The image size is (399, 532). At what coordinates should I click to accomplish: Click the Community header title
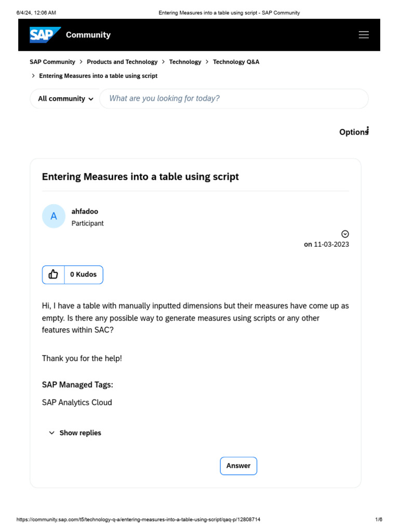[x=88, y=35]
